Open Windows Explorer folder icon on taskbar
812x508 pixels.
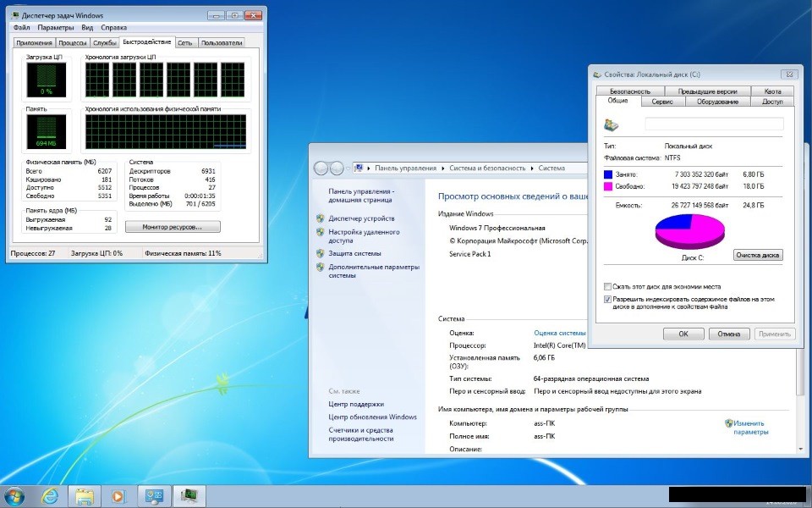click(x=84, y=496)
